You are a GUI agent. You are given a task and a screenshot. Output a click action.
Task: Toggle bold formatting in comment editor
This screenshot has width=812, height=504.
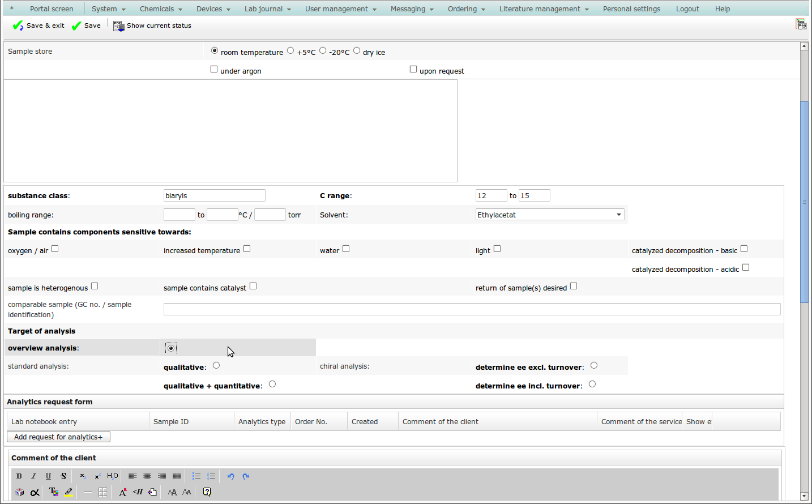coord(19,476)
